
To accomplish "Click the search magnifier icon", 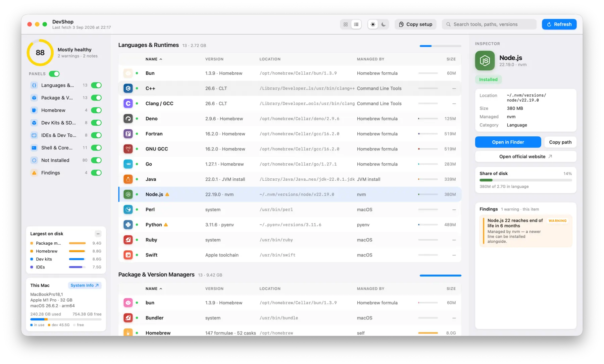I will pos(448,24).
